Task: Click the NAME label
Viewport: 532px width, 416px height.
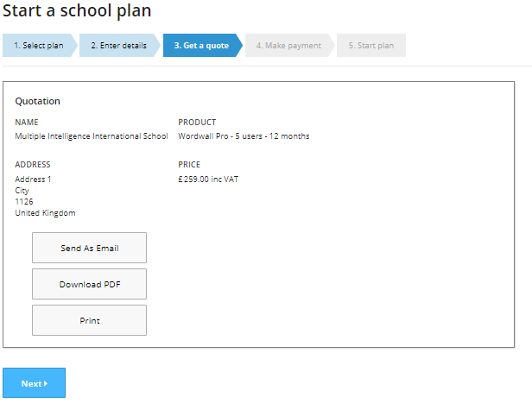Action: tap(27, 122)
